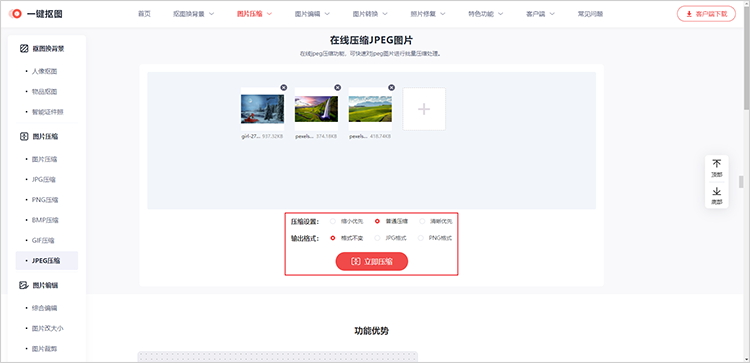Open BMP压缩 in sidebar
The height and width of the screenshot is (363, 750).
[x=45, y=220]
